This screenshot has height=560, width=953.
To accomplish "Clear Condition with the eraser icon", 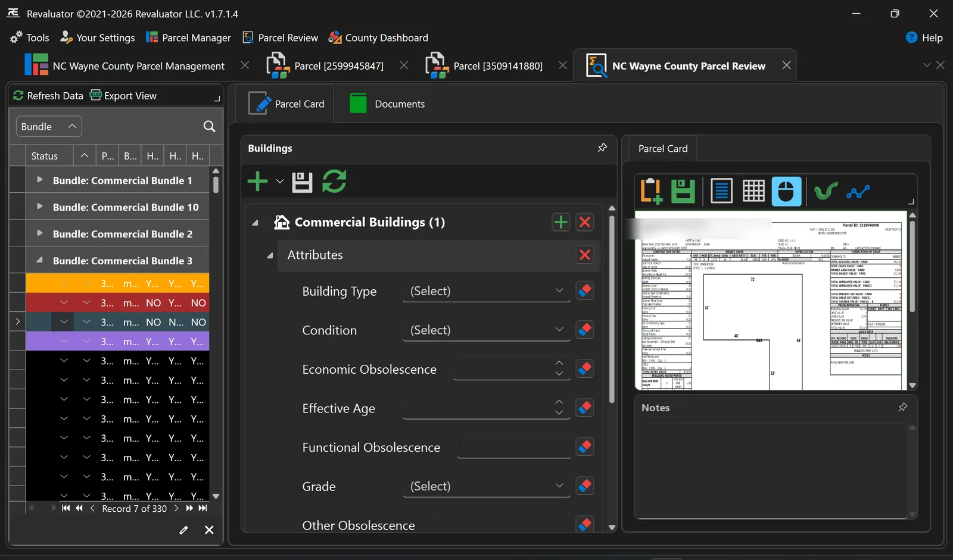I will coord(585,330).
